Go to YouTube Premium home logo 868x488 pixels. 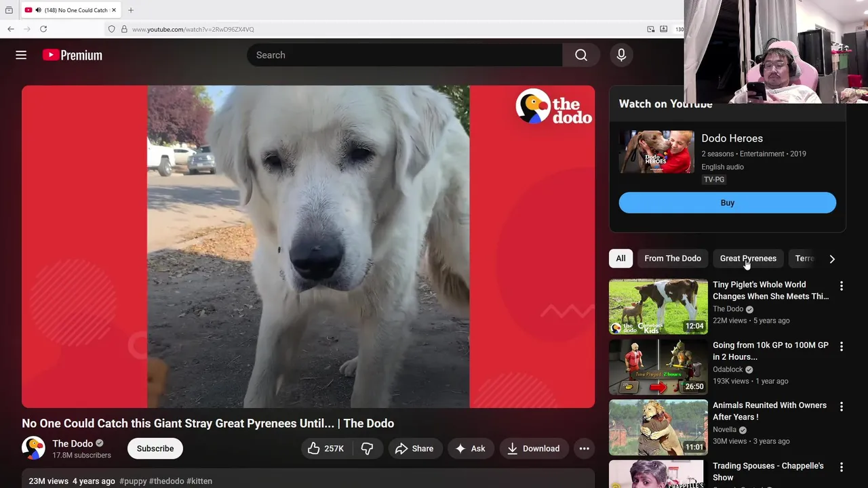pyautogui.click(x=73, y=55)
